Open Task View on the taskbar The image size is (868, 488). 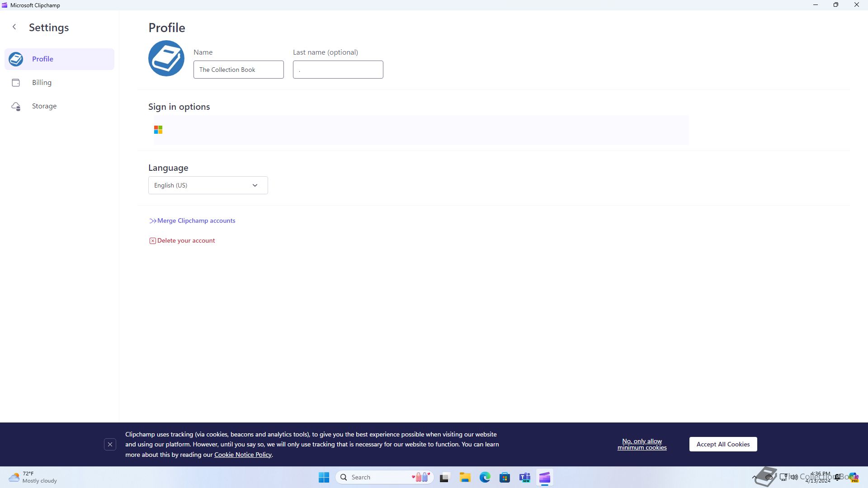[x=445, y=477]
